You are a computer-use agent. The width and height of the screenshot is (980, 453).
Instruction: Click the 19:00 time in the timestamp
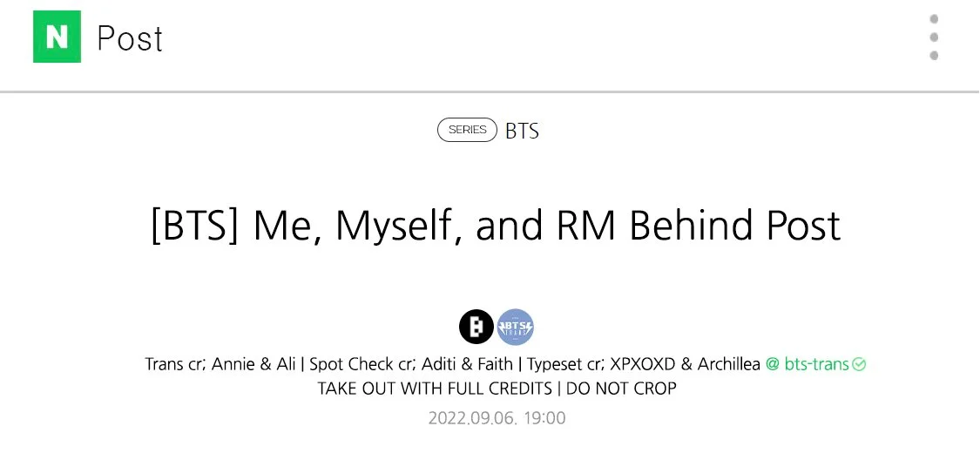pyautogui.click(x=544, y=418)
